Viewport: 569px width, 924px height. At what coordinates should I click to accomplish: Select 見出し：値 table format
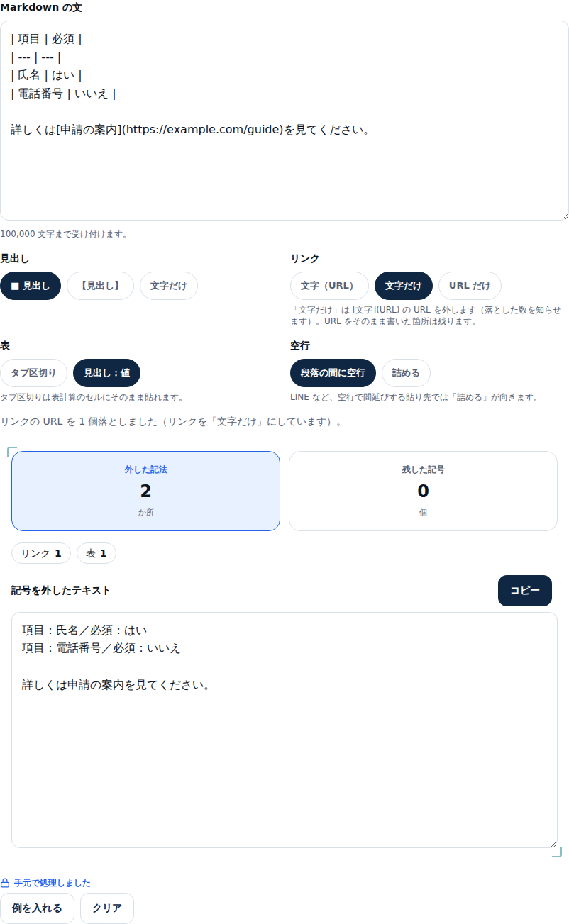click(x=106, y=373)
